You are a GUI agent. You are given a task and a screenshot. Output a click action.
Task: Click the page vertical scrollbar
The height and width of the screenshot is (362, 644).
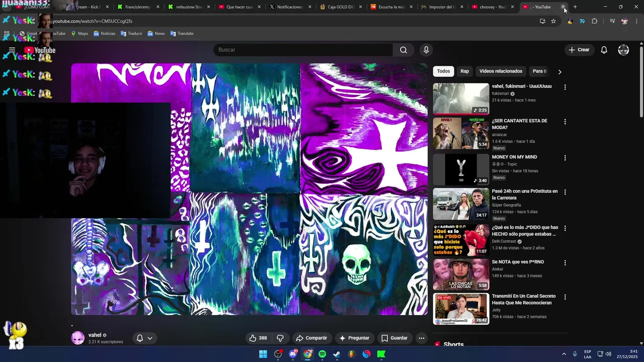641,83
